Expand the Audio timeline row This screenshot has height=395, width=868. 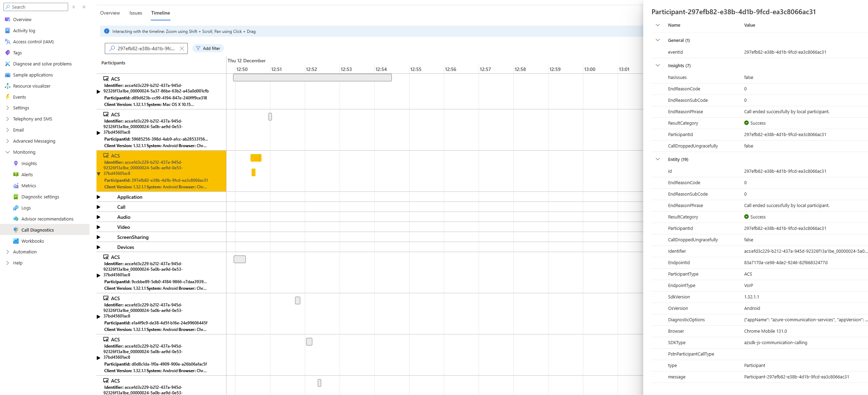pos(99,217)
